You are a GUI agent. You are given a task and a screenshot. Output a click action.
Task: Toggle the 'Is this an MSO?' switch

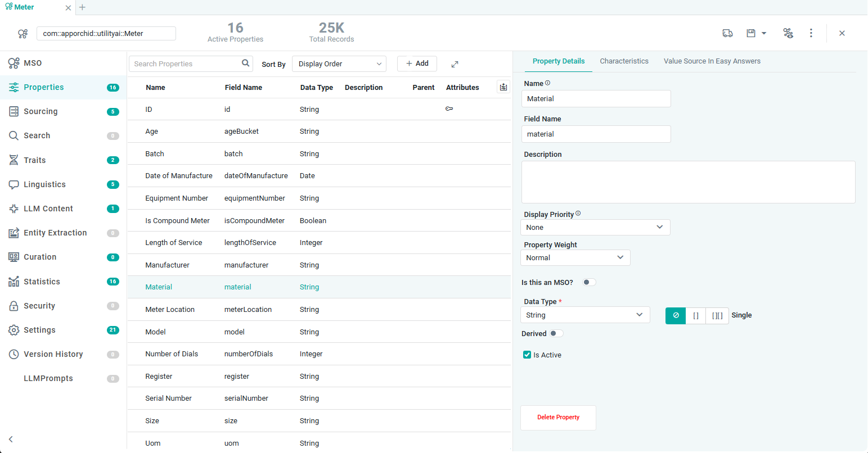(x=588, y=282)
